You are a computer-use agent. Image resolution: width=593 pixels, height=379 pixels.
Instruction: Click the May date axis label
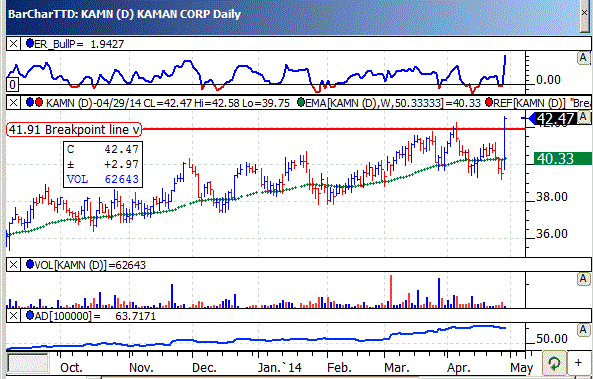pyautogui.click(x=522, y=368)
